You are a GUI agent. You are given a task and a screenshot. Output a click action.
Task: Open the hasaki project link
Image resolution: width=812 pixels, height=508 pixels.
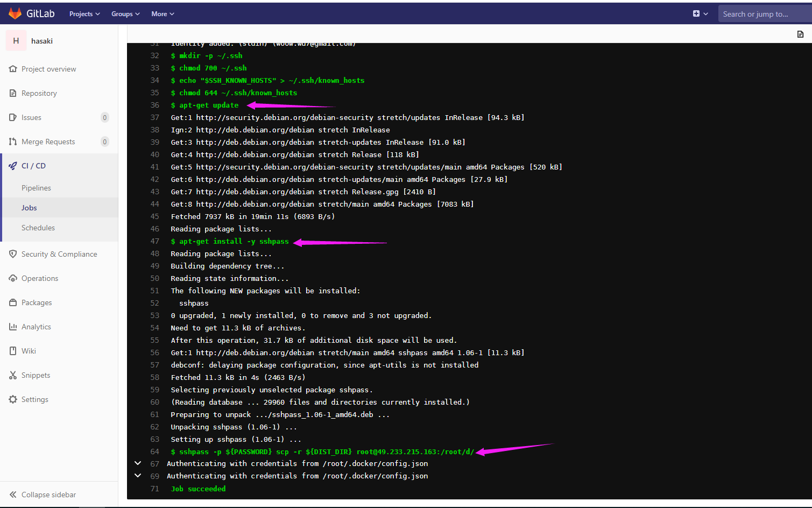pyautogui.click(x=42, y=41)
